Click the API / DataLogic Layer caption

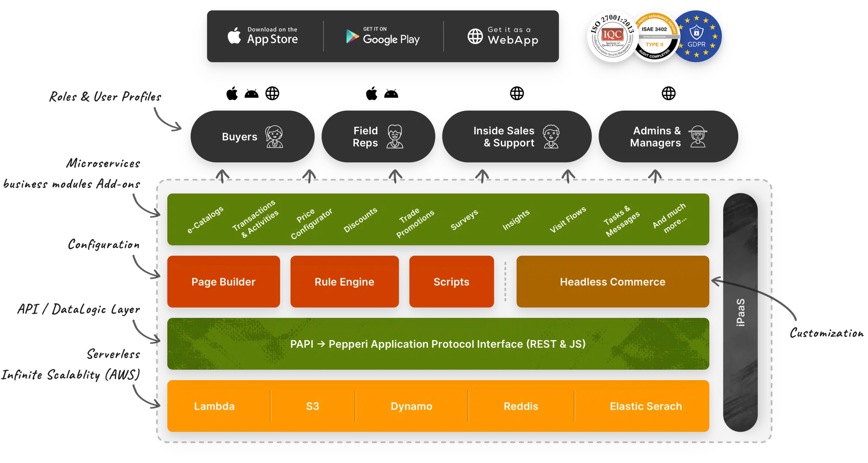tap(78, 309)
